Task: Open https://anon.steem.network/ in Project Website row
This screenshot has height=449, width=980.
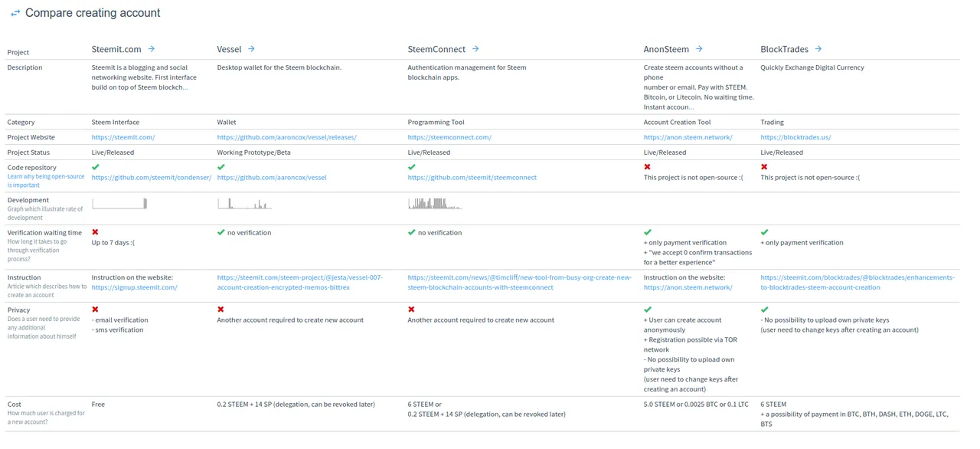Action: pyautogui.click(x=688, y=137)
